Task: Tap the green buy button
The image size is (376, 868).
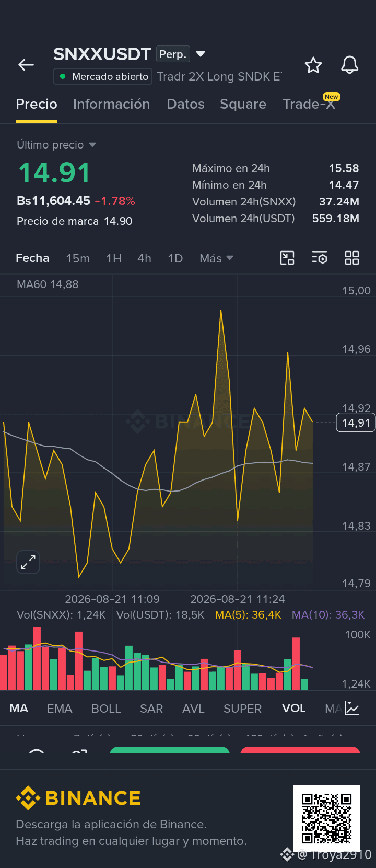Action: [170, 750]
